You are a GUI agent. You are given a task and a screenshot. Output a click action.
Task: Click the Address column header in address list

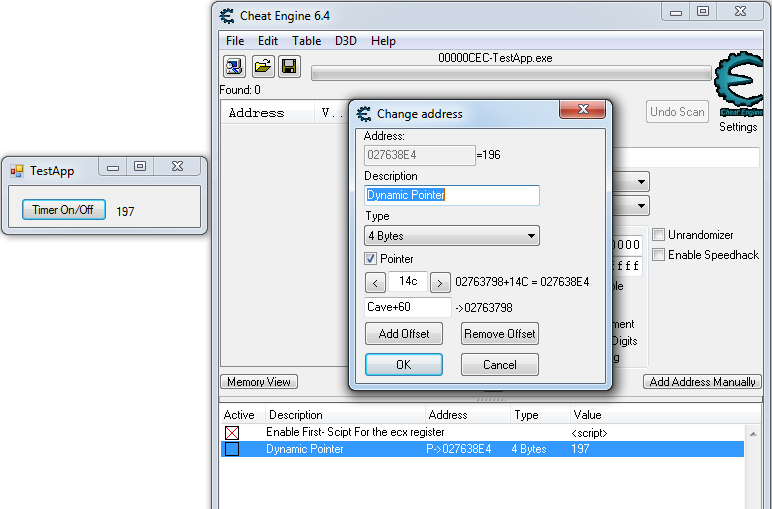[x=448, y=415]
